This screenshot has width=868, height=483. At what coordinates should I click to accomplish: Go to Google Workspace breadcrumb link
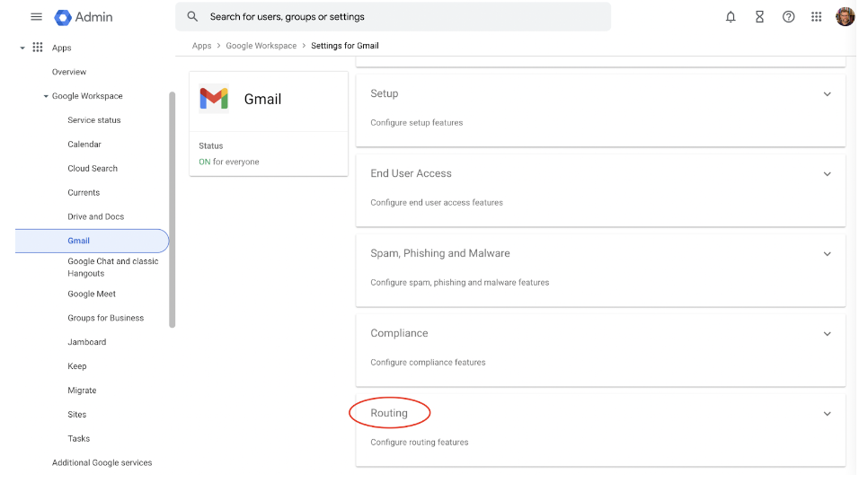click(x=261, y=46)
